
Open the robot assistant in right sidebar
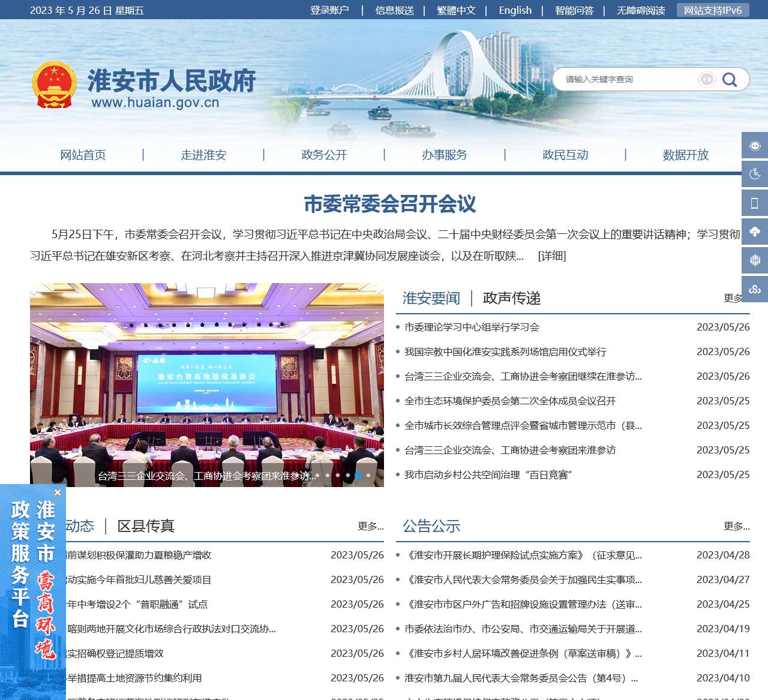755,146
